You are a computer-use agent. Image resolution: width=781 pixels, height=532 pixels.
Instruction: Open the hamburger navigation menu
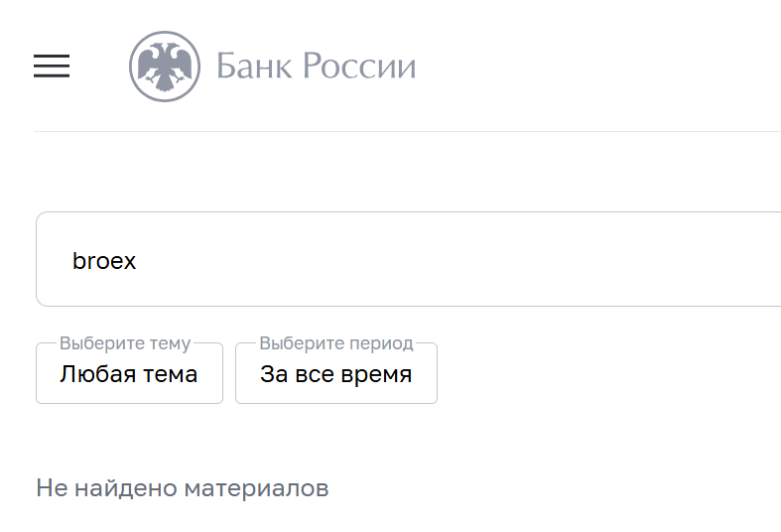[52, 66]
